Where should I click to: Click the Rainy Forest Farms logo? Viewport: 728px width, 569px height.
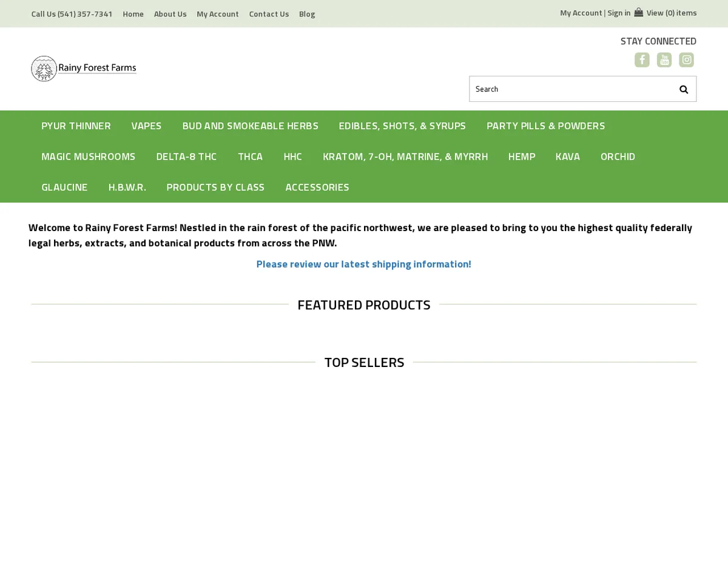84,69
